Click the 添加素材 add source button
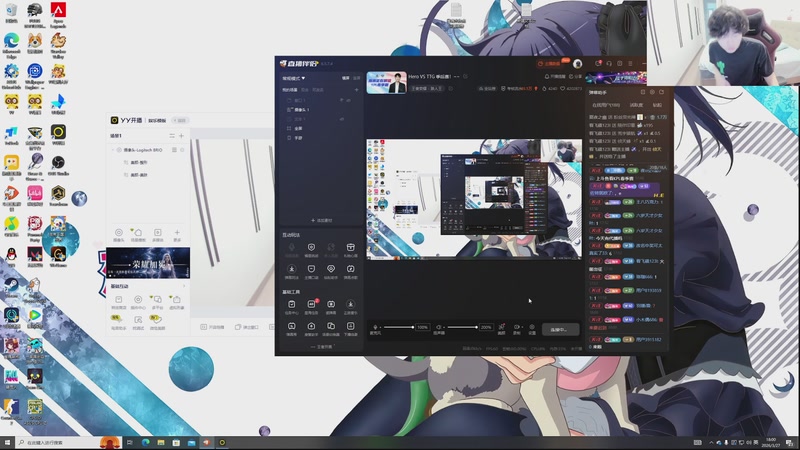 [x=322, y=220]
